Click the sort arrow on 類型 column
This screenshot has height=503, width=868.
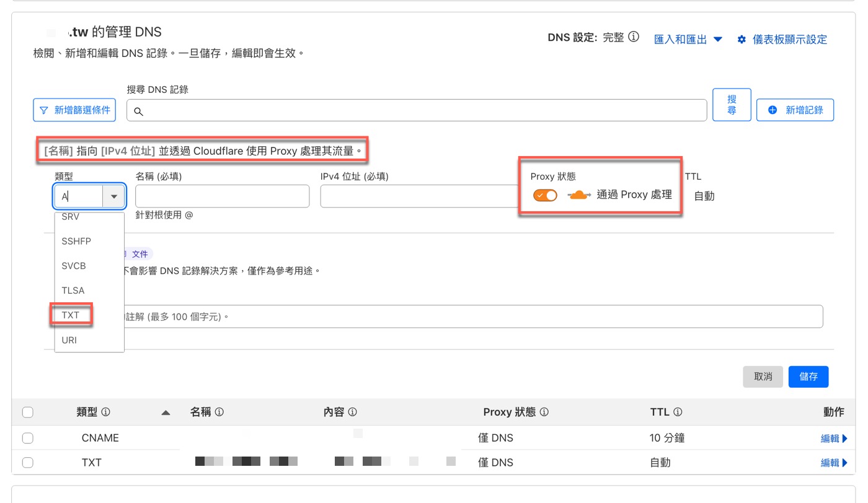(x=166, y=413)
